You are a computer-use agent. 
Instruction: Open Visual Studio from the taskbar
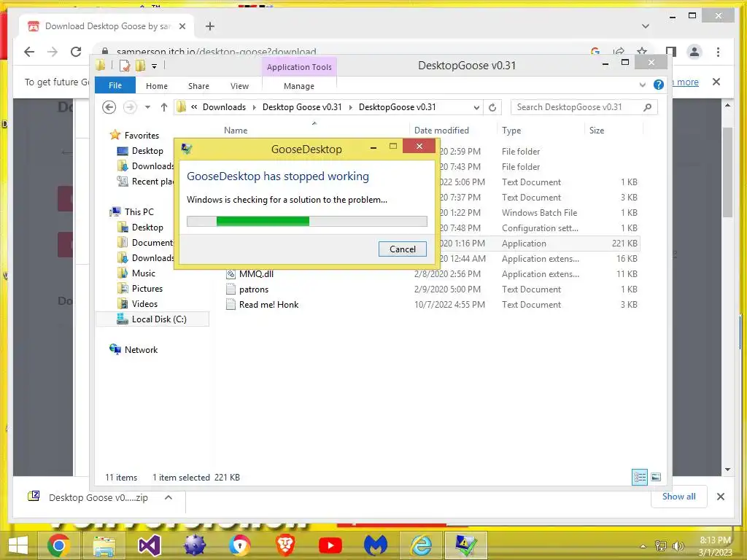tap(149, 545)
